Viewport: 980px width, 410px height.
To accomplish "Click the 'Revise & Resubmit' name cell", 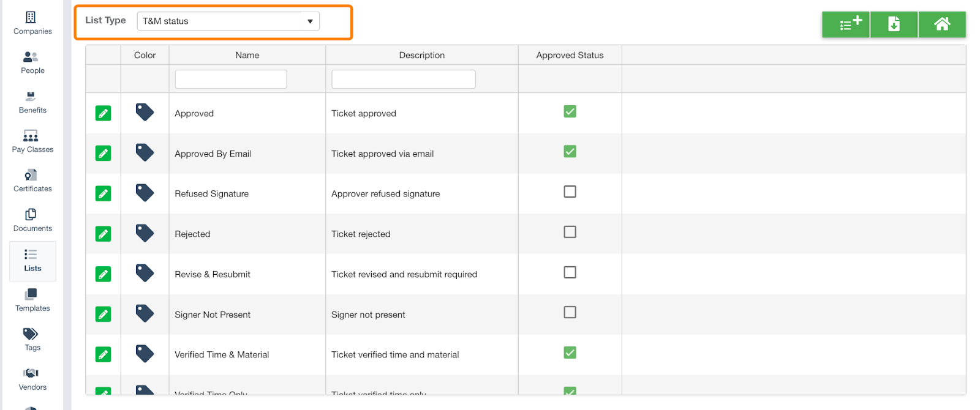I will click(x=213, y=274).
